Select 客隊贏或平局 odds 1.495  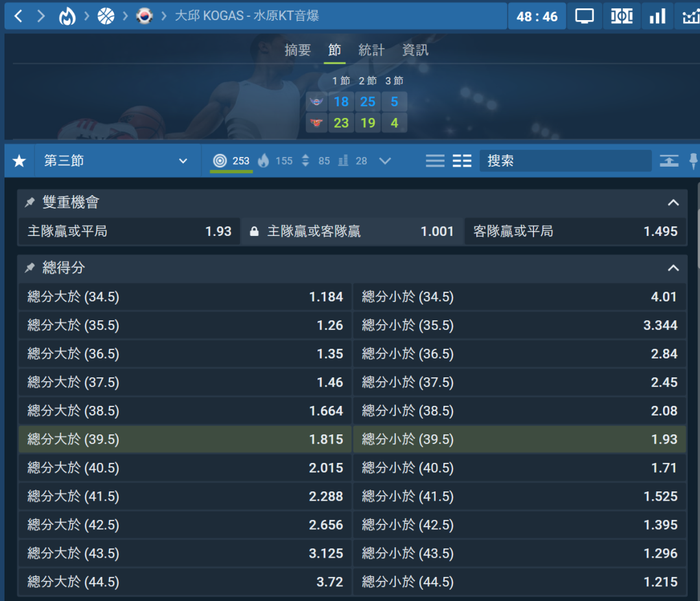[x=575, y=231]
